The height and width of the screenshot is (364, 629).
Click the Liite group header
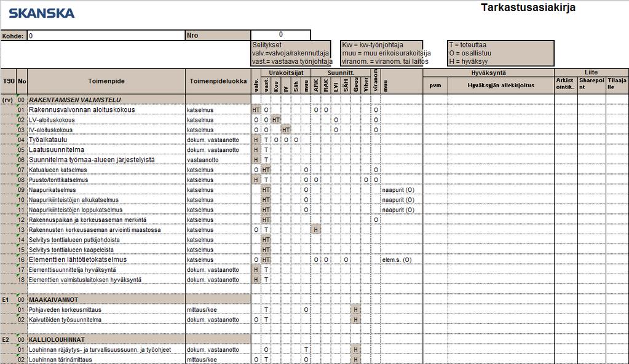[x=591, y=72]
